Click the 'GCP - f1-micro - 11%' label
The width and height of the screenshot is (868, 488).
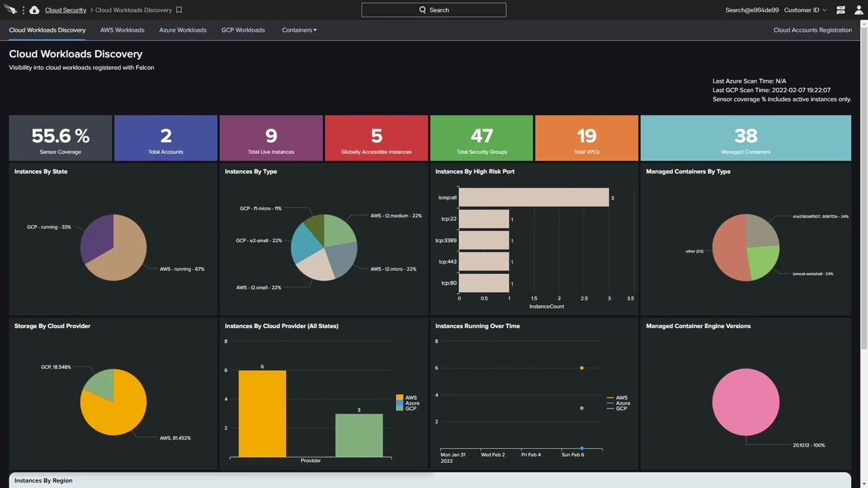pos(260,209)
